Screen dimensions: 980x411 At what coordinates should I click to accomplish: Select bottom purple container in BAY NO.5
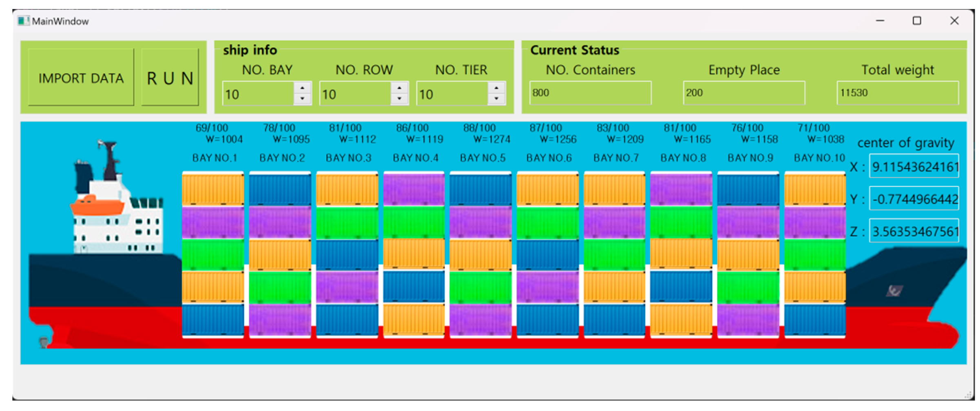pyautogui.click(x=480, y=320)
